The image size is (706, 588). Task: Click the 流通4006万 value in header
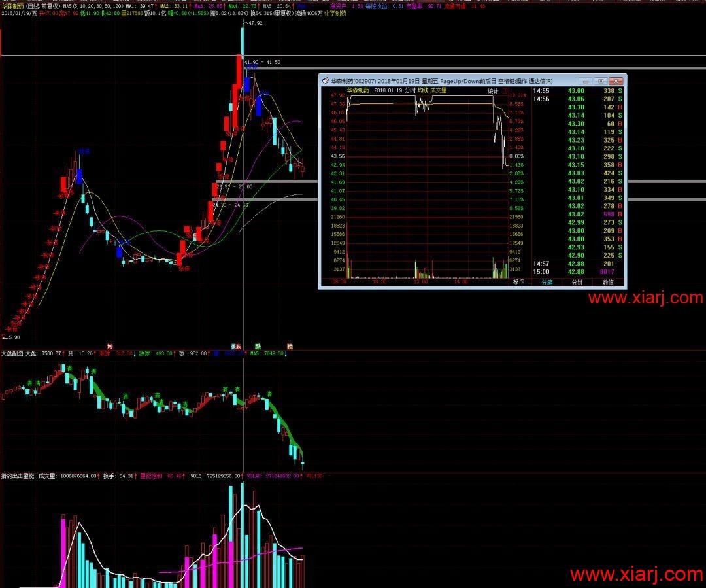coord(309,14)
